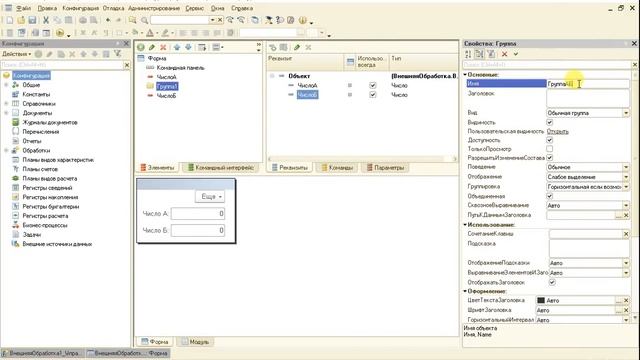
Task: Open the Отображение dropdown (Слабое выделение)
Action: (626, 177)
